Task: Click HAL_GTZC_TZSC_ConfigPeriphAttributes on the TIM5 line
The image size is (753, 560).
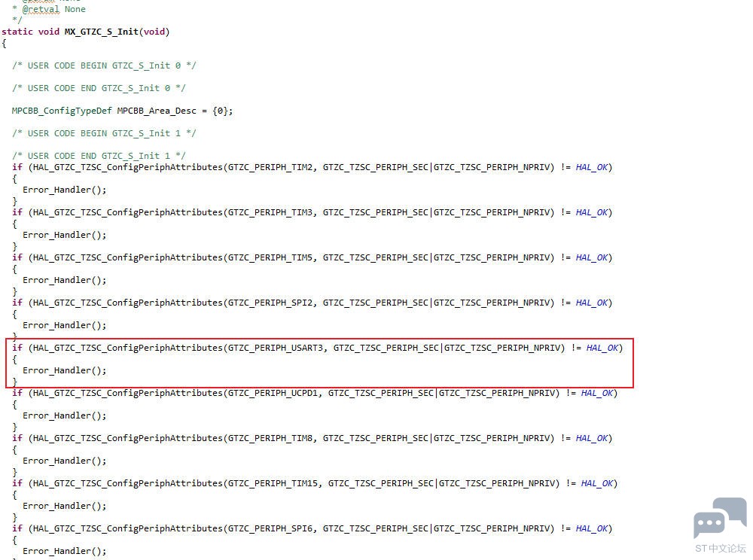Action: (x=128, y=257)
